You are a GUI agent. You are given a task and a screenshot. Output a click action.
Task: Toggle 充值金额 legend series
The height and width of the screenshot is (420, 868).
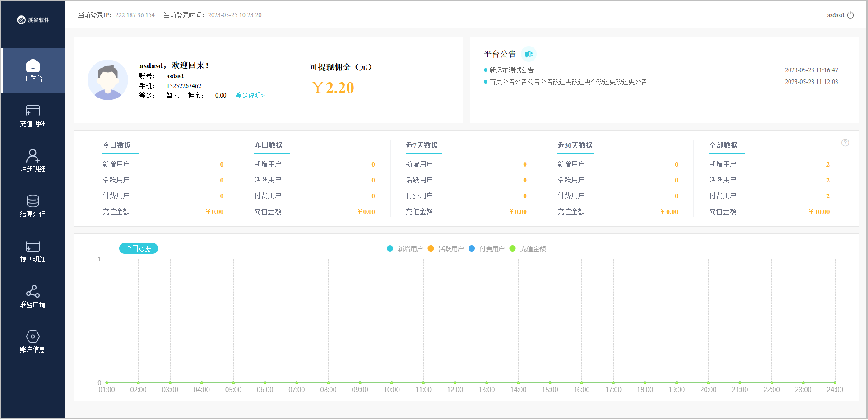[x=528, y=249]
